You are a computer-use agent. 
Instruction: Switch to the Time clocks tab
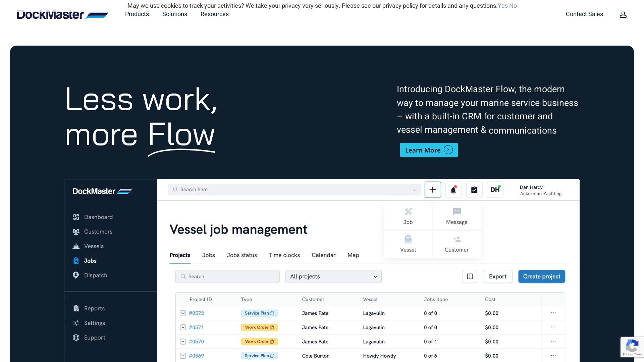point(284,255)
